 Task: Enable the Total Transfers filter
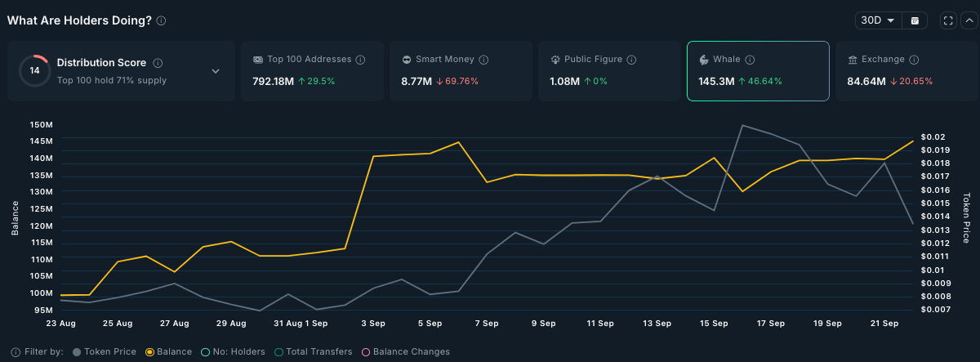314,352
